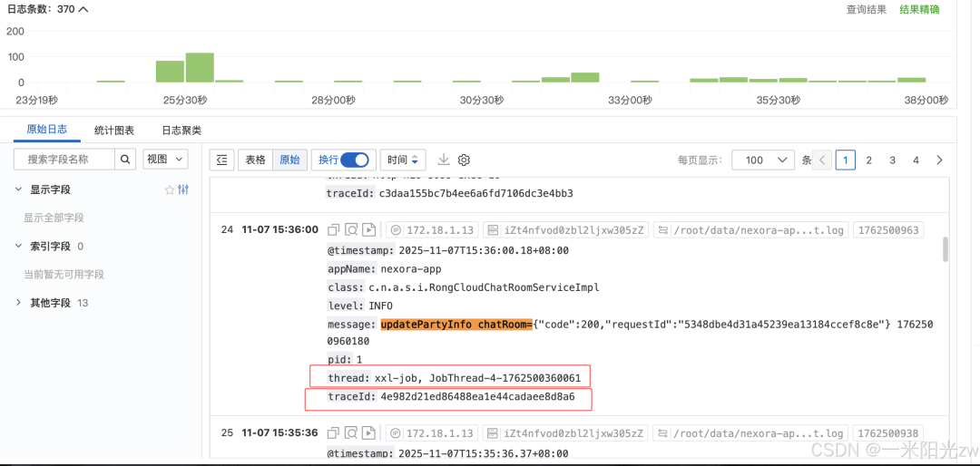This screenshot has width=980, height=466.
Task: Click the next page arrow
Action: click(x=939, y=160)
